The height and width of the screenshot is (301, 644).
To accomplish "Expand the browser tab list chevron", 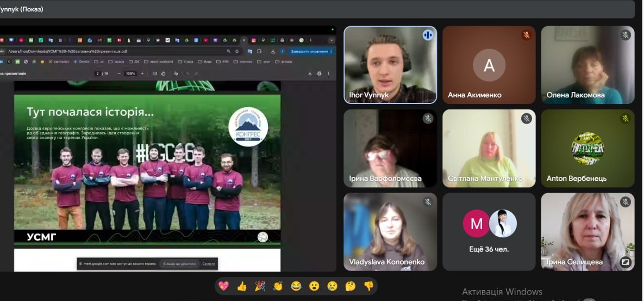I will point(332,40).
